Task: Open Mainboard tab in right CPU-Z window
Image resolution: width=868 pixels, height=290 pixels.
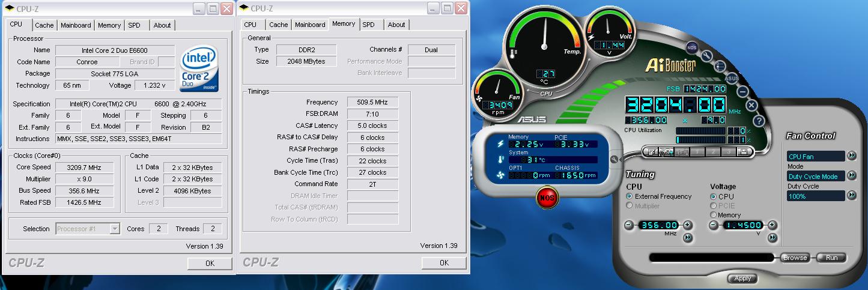Action: tap(310, 25)
